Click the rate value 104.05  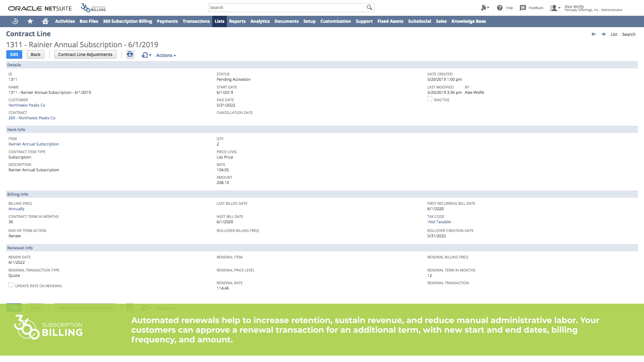pos(223,170)
